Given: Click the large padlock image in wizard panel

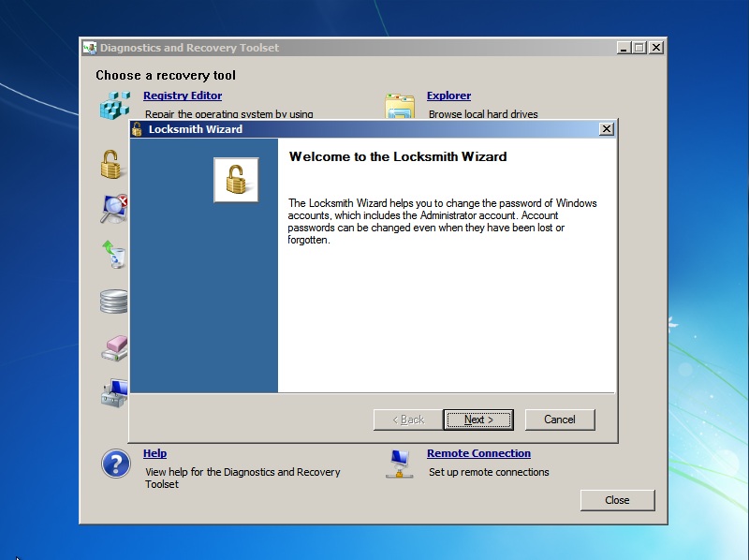Looking at the screenshot, I should 236,180.
